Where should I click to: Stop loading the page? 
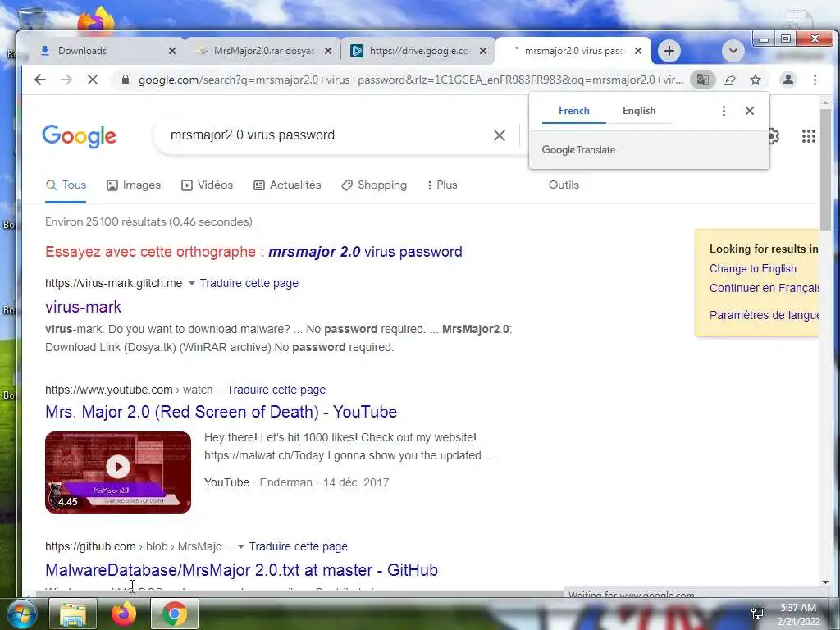93,80
